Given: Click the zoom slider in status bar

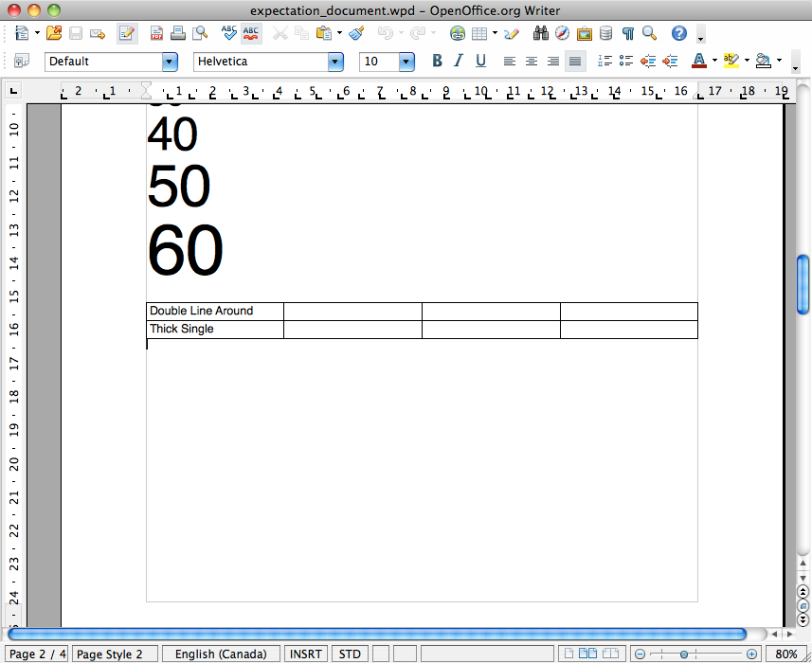Looking at the screenshot, I should point(683,654).
